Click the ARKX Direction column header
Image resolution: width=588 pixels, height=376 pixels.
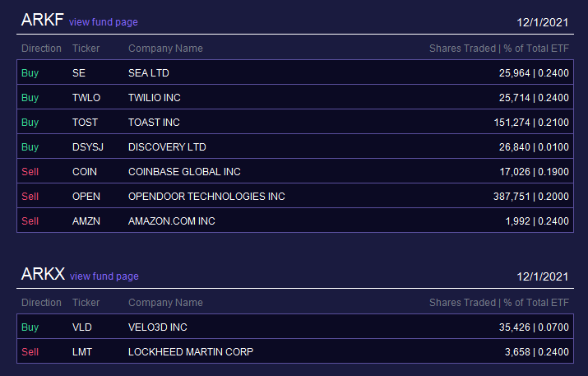pyautogui.click(x=41, y=303)
